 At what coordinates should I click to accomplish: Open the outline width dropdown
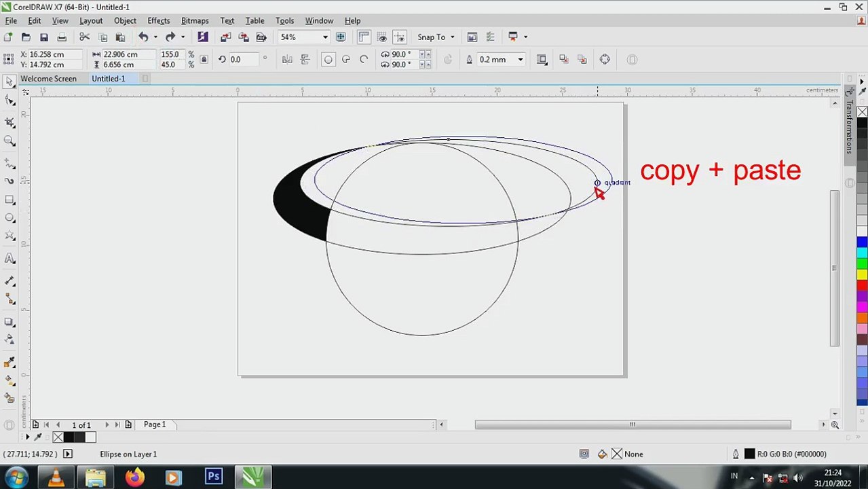(x=521, y=60)
